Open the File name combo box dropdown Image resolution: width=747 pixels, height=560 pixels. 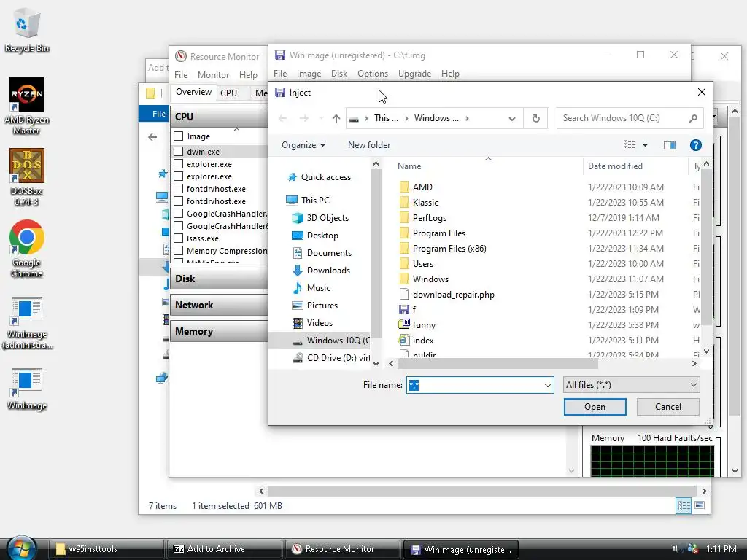tap(547, 385)
